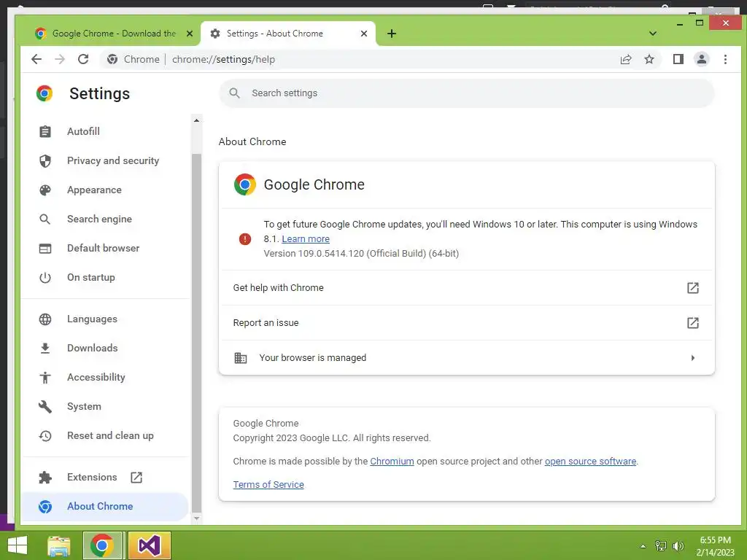
Task: Click the Search engine magnifier icon
Action: (44, 219)
